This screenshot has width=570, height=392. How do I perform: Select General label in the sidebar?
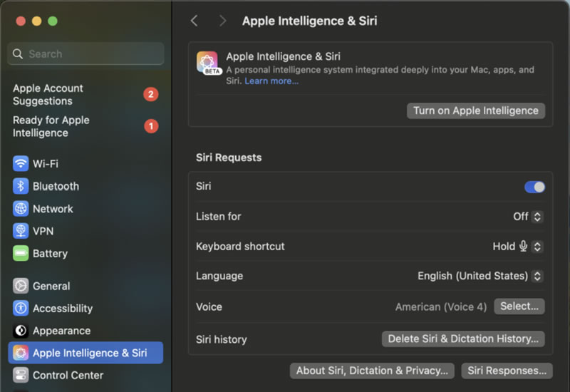pos(51,286)
